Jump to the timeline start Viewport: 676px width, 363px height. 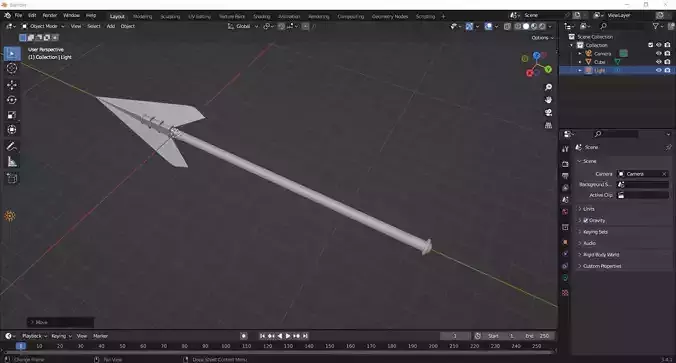[262, 336]
